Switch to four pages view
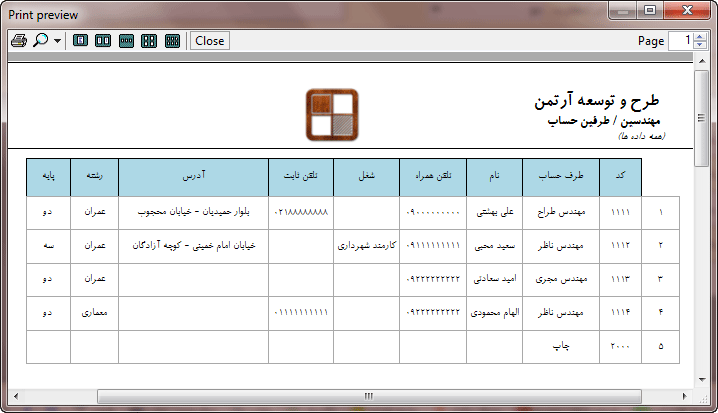The height and width of the screenshot is (413, 718). point(149,41)
